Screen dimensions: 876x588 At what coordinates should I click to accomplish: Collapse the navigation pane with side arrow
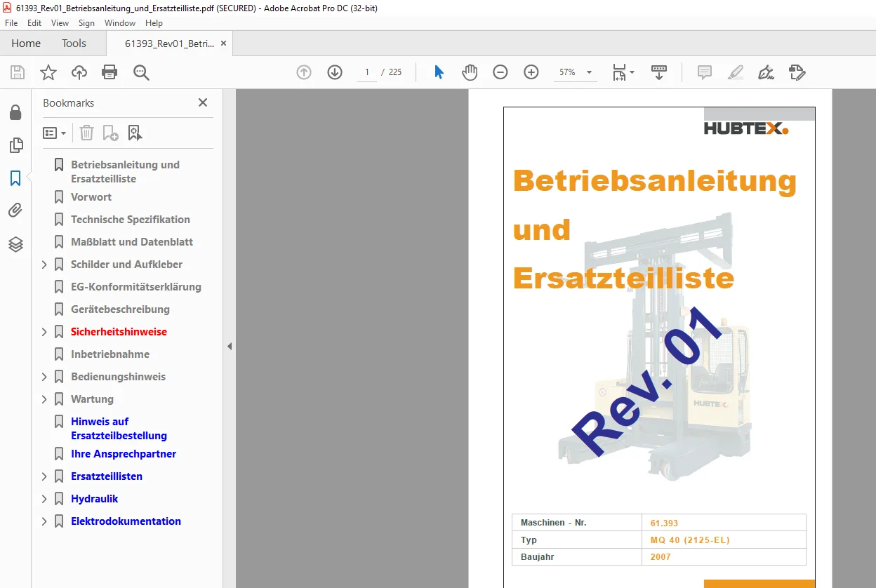coord(230,346)
